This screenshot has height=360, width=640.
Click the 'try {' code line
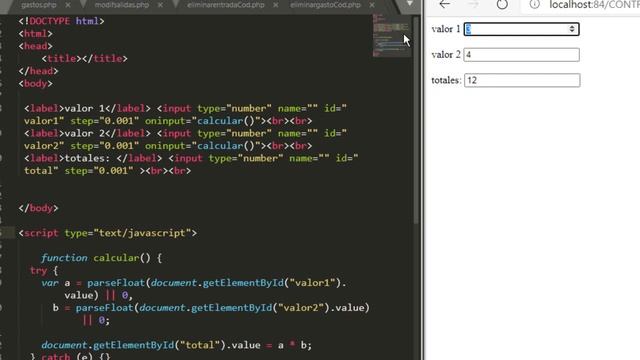[x=44, y=270]
